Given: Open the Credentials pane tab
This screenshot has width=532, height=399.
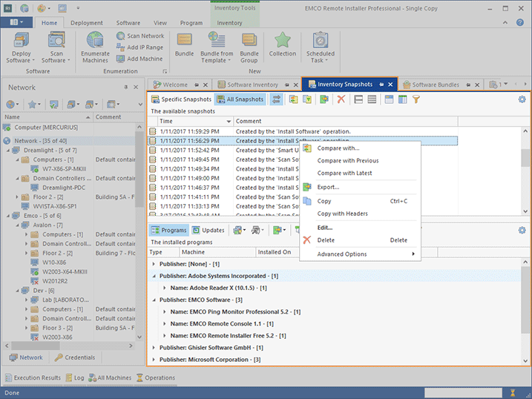Looking at the screenshot, I should 75,357.
